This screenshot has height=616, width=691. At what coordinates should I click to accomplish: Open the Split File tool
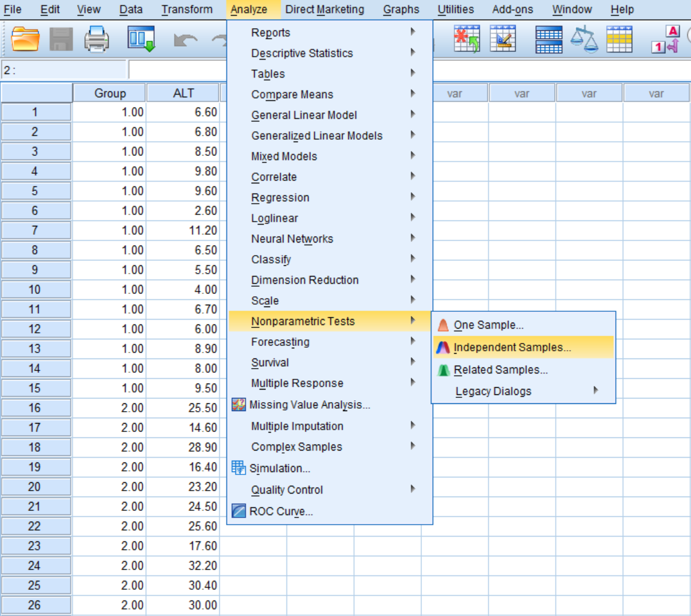(549, 38)
